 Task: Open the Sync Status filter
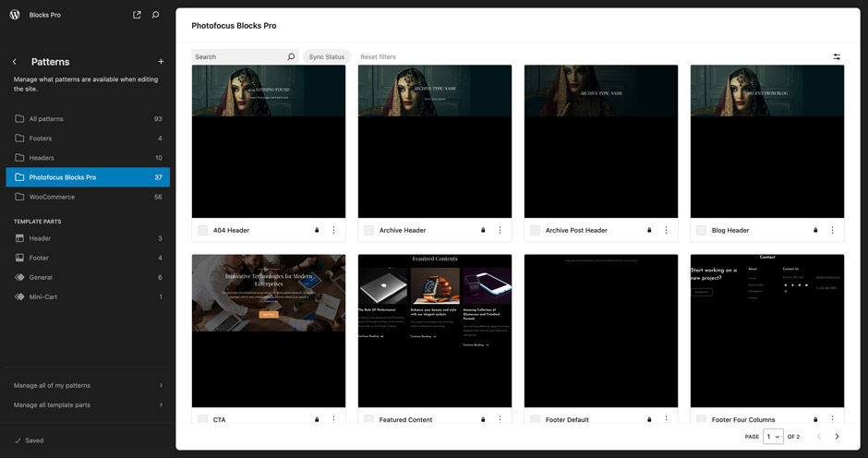pos(326,57)
